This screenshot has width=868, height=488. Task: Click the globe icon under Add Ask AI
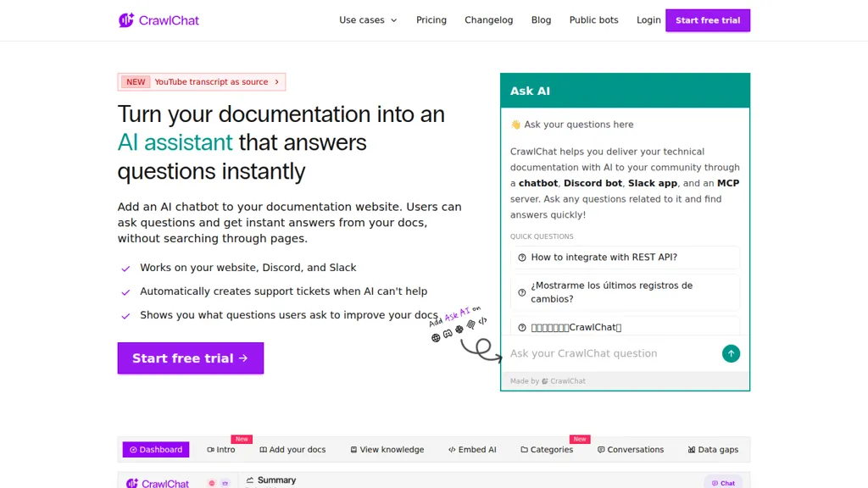click(x=436, y=337)
